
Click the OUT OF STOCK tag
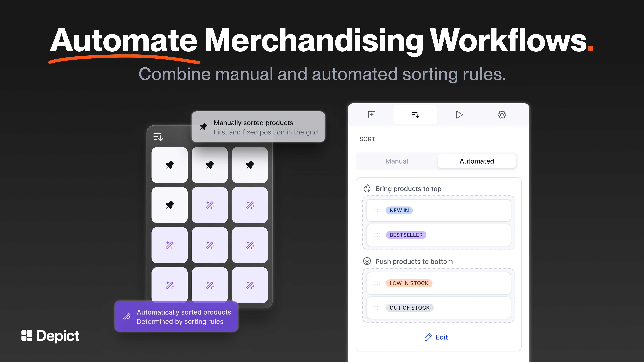click(409, 308)
